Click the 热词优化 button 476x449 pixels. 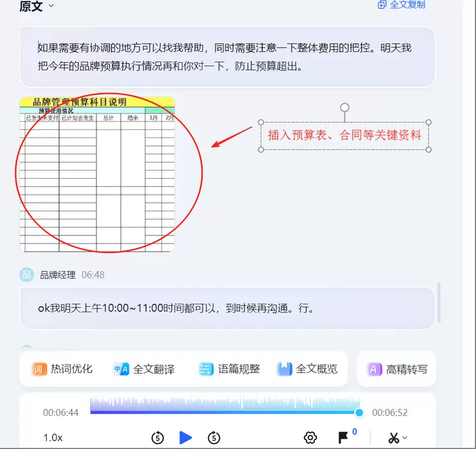(63, 369)
